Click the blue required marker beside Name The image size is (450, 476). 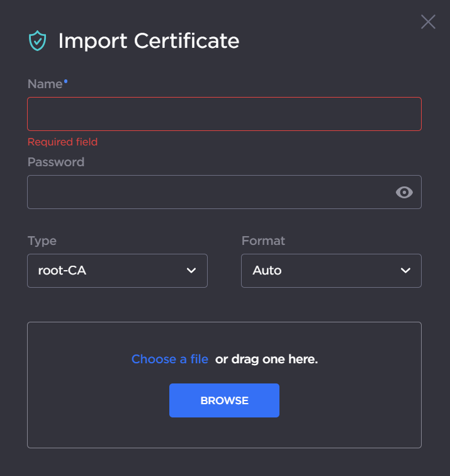pos(65,81)
